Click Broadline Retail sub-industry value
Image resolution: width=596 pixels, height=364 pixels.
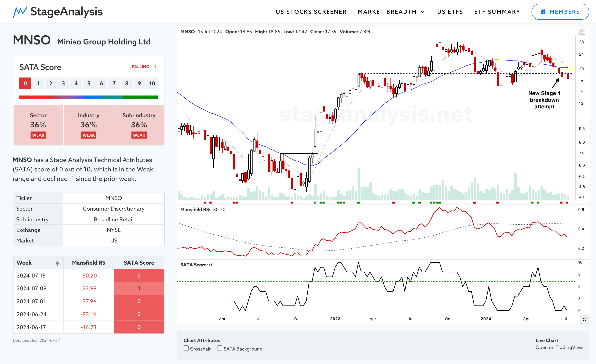114,219
